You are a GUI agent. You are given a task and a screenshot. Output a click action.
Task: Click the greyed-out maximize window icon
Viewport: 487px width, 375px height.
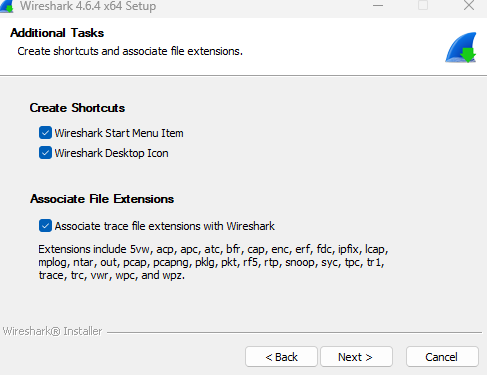point(423,5)
